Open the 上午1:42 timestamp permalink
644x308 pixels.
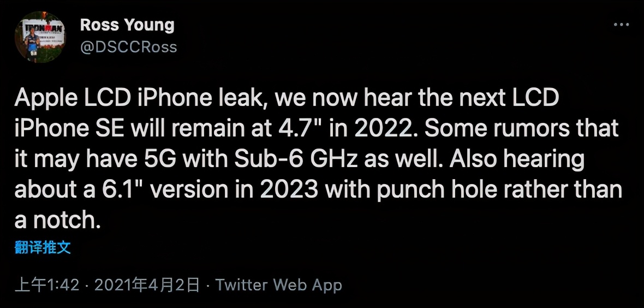47,285
